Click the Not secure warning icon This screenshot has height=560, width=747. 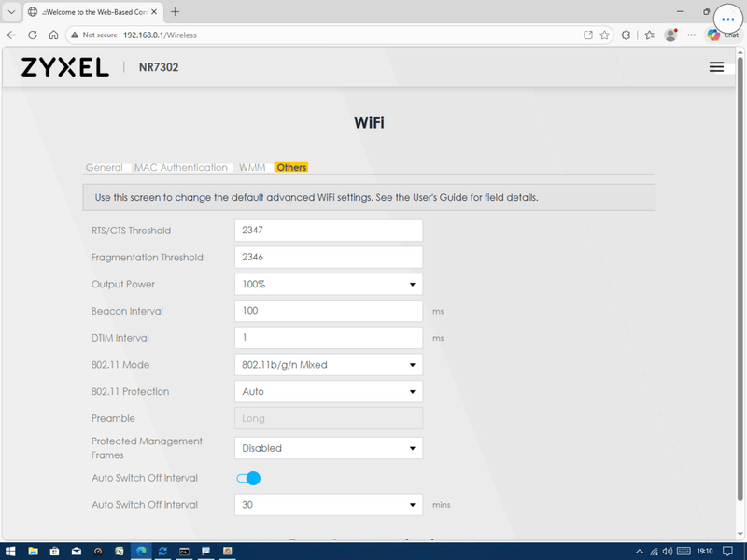(x=75, y=35)
